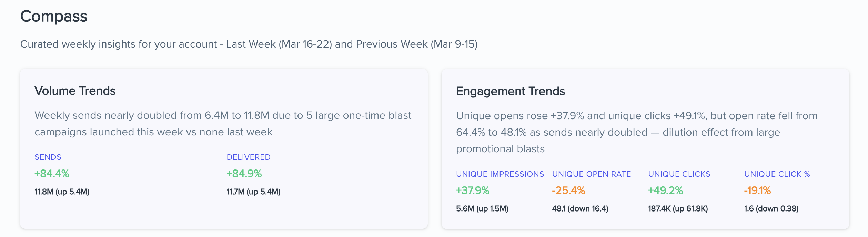Select the Volume Trends card title
868x237 pixels.
coord(75,91)
